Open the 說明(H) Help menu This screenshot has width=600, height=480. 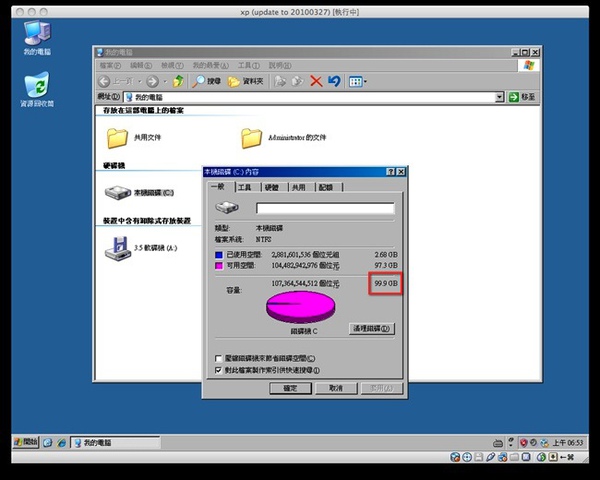coord(280,65)
